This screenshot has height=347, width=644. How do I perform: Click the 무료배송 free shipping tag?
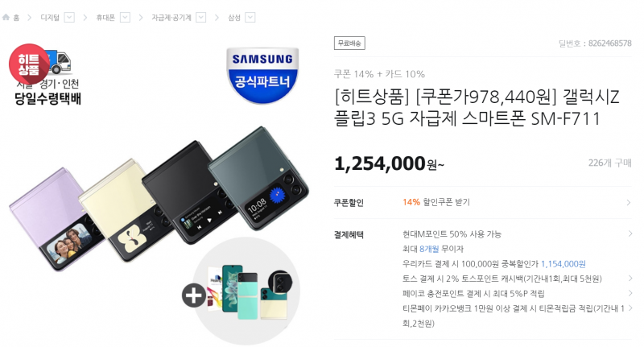(349, 43)
